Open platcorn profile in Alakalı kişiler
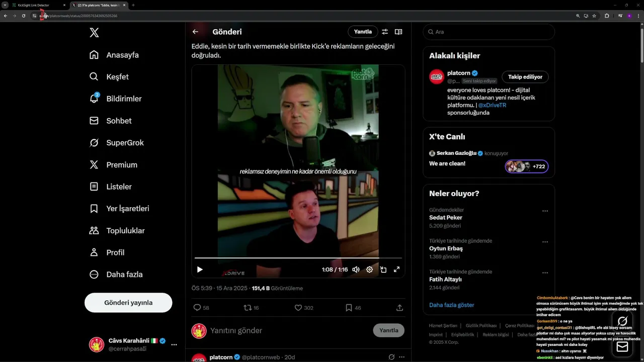The width and height of the screenshot is (644, 362). coord(458,73)
